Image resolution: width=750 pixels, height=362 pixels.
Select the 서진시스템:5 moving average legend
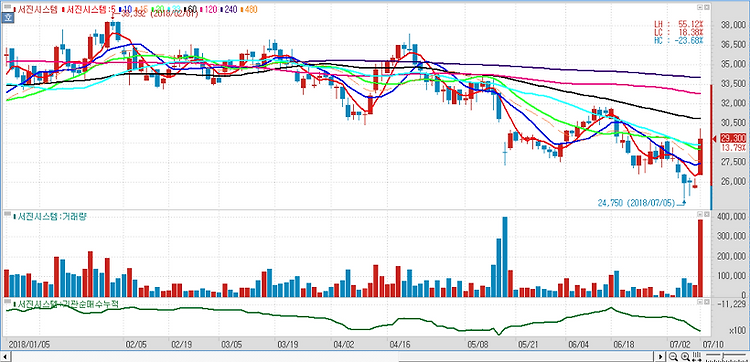click(x=88, y=9)
